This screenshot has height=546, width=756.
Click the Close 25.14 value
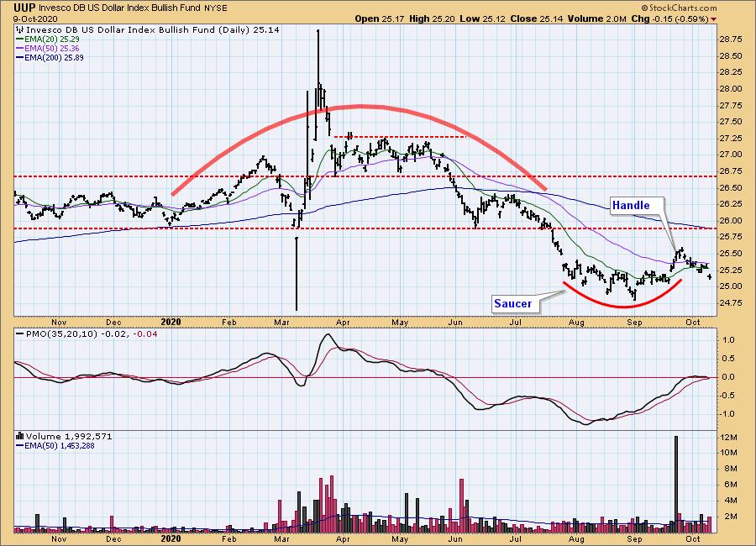click(536, 18)
